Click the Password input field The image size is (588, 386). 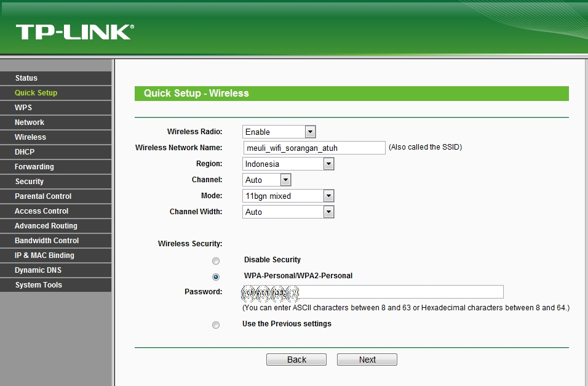tap(373, 292)
